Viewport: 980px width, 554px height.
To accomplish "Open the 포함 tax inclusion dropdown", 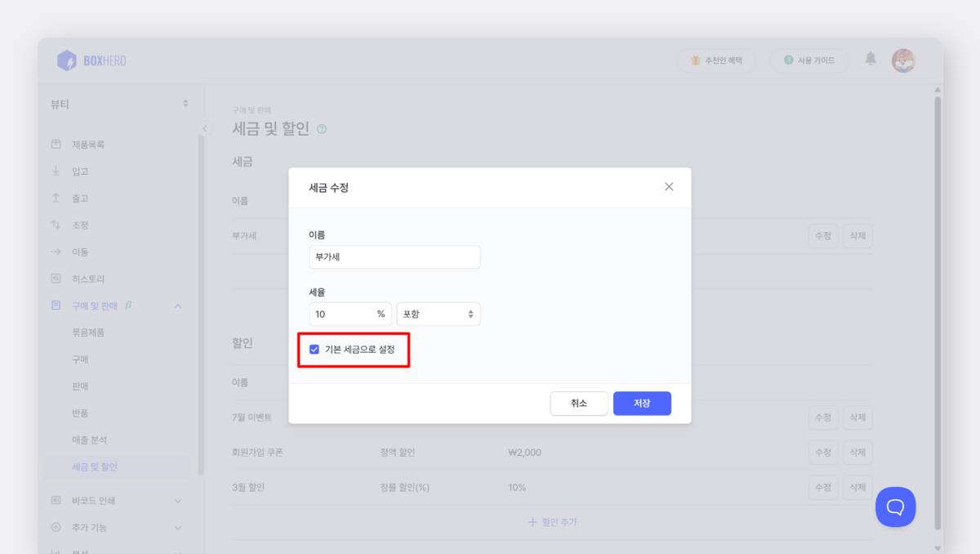I will tap(438, 313).
